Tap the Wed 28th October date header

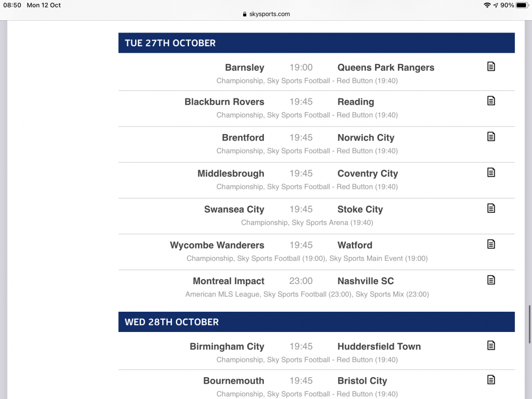click(x=172, y=322)
